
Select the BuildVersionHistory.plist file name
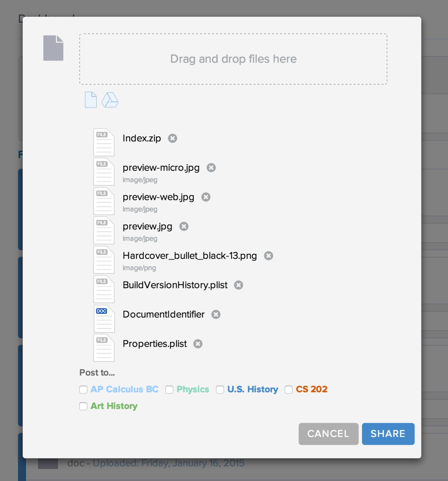coord(175,285)
